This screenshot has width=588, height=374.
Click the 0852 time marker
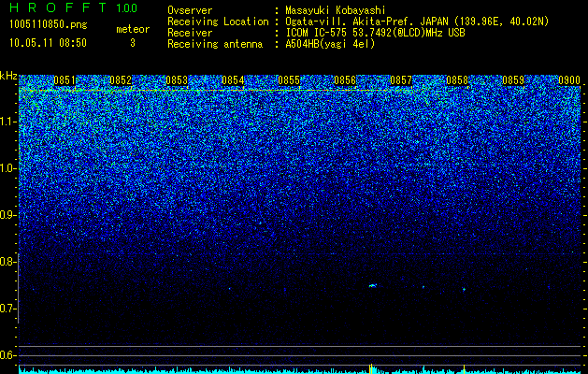121,80
